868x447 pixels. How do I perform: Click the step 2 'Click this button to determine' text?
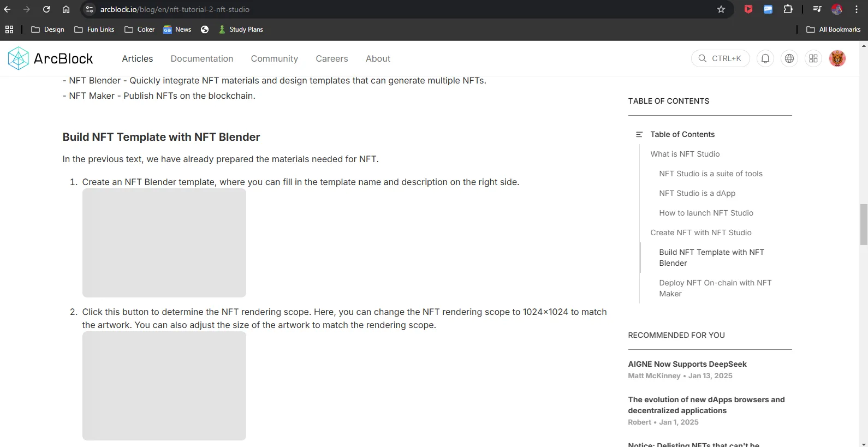tap(344, 318)
